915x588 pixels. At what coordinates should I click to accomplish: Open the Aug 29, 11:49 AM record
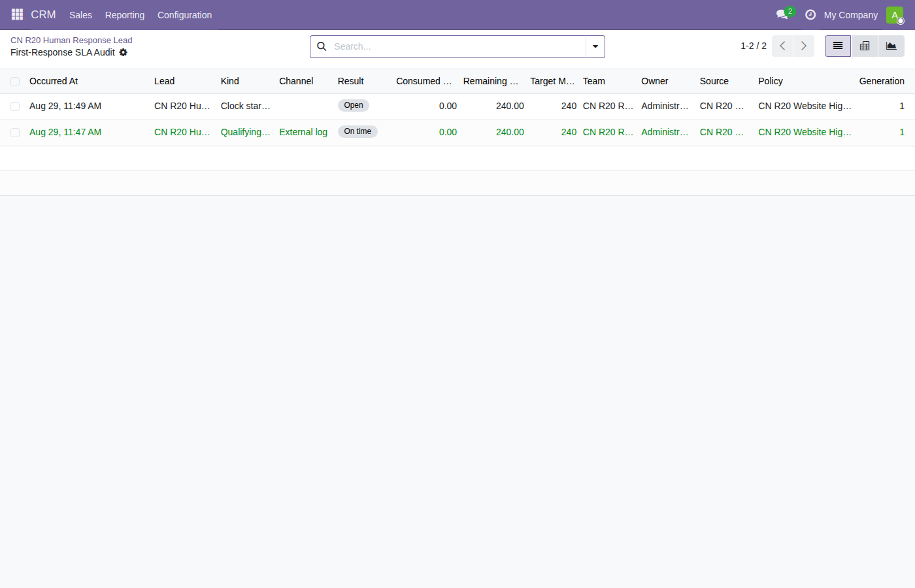pos(65,106)
